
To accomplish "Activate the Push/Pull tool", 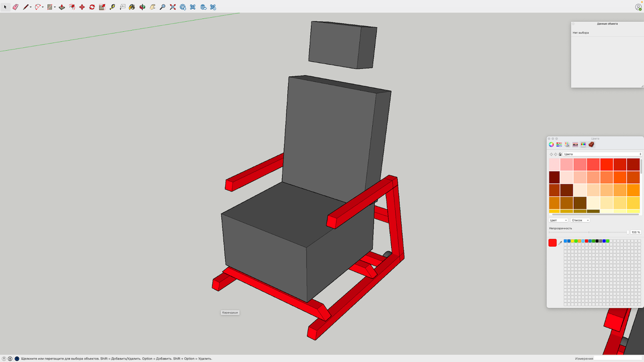I will point(62,7).
